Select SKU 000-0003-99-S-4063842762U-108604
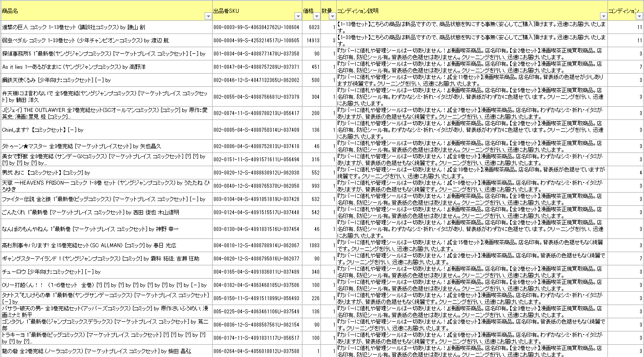This screenshot has height=357, width=644. tap(257, 27)
